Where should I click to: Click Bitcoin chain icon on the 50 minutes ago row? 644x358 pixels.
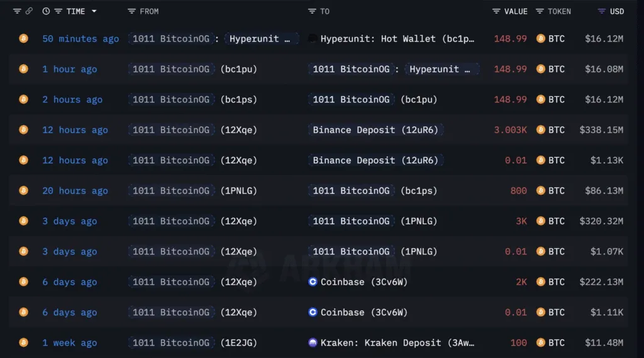[23, 39]
